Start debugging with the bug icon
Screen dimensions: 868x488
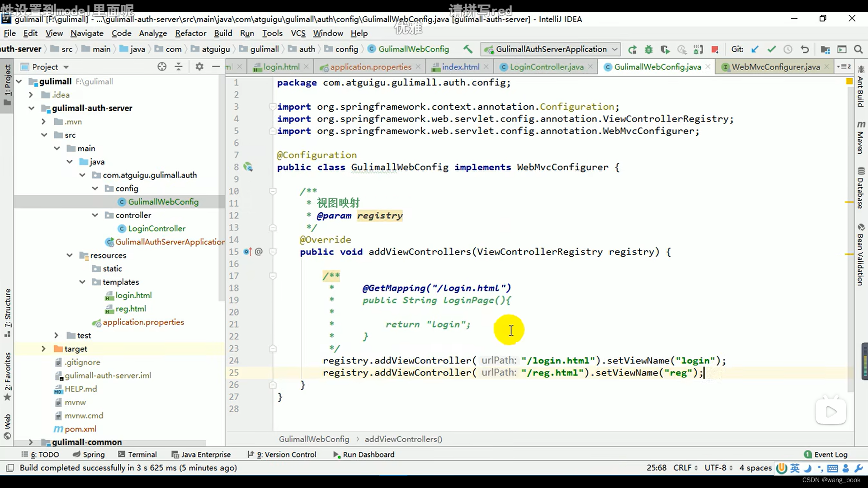pyautogui.click(x=649, y=49)
